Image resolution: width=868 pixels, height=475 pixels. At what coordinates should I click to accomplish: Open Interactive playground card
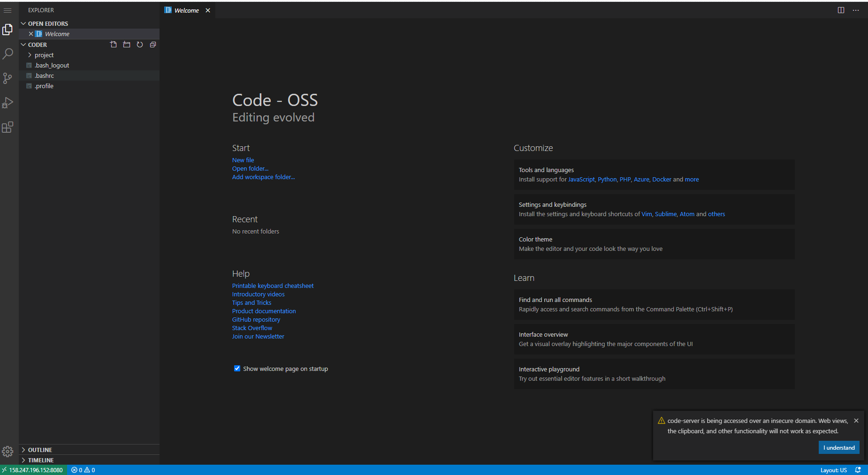point(654,374)
